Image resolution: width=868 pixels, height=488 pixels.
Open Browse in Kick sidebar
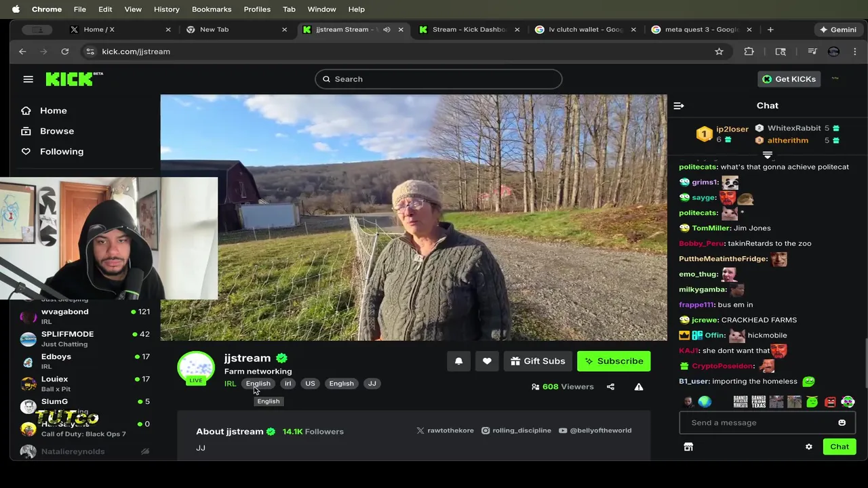coord(56,131)
